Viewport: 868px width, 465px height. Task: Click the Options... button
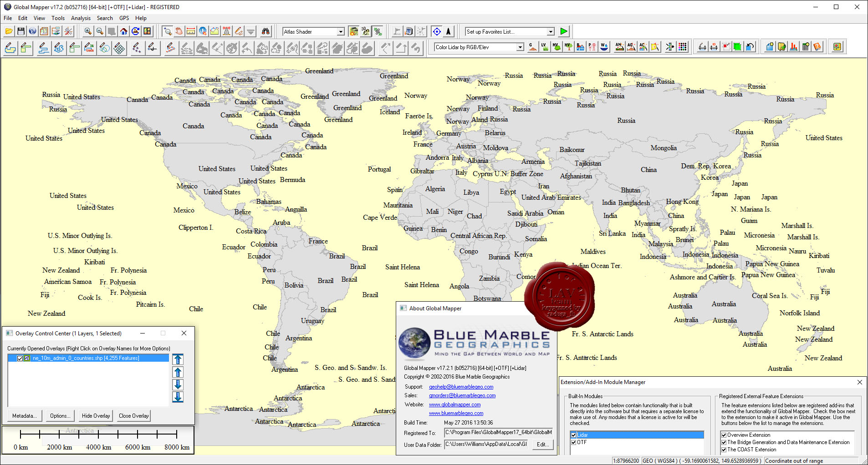click(60, 416)
